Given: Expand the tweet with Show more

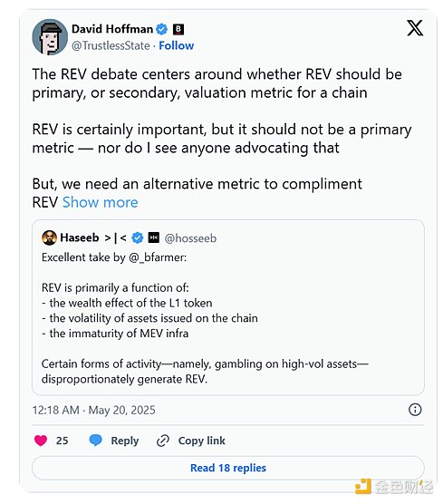Looking at the screenshot, I should pyautogui.click(x=101, y=202).
